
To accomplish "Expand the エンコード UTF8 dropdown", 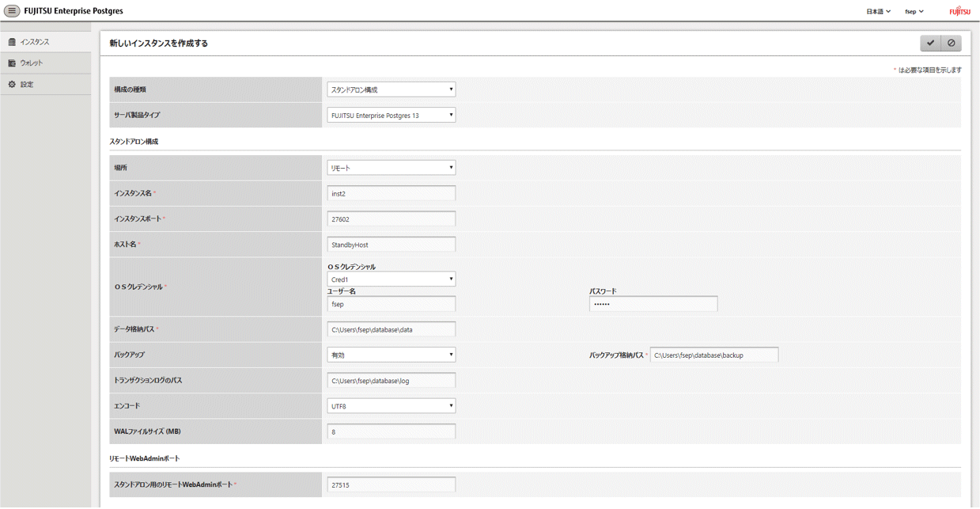I will click(x=392, y=406).
